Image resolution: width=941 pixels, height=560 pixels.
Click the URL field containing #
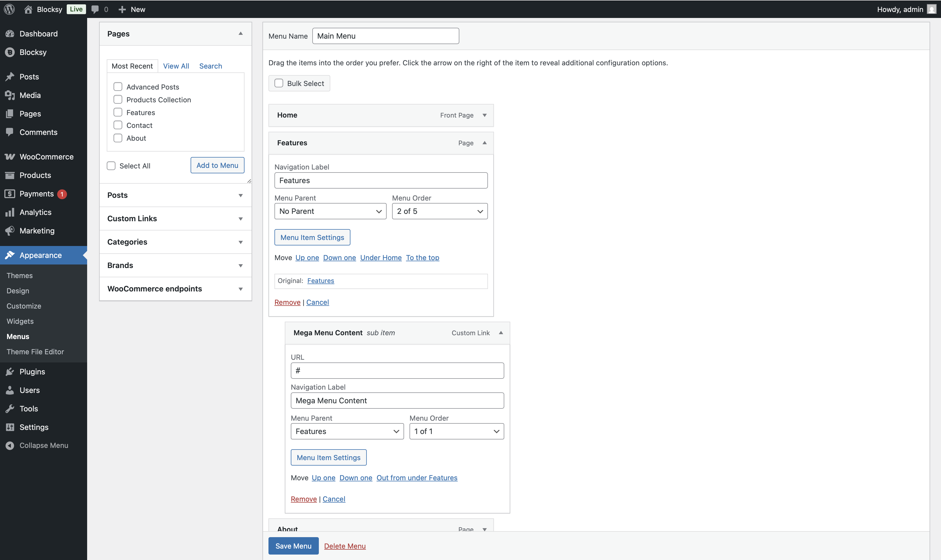coord(397,371)
